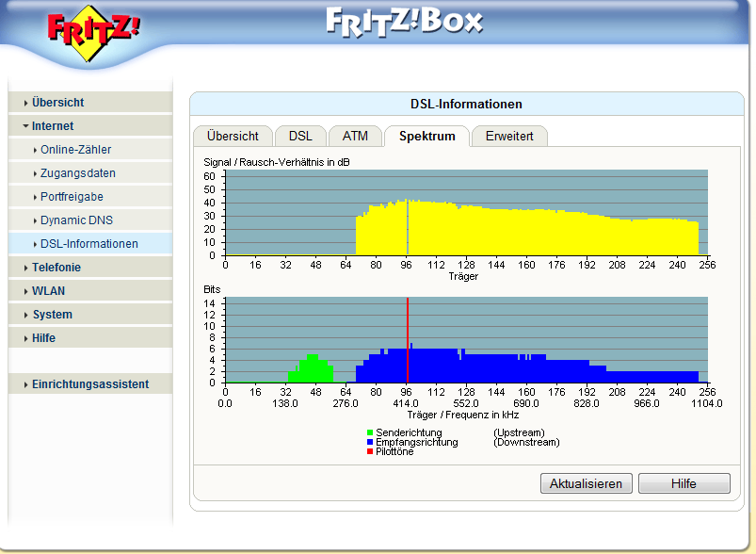Click the 1104.0 frequency axis value
756x554 pixels.
pyautogui.click(x=707, y=403)
